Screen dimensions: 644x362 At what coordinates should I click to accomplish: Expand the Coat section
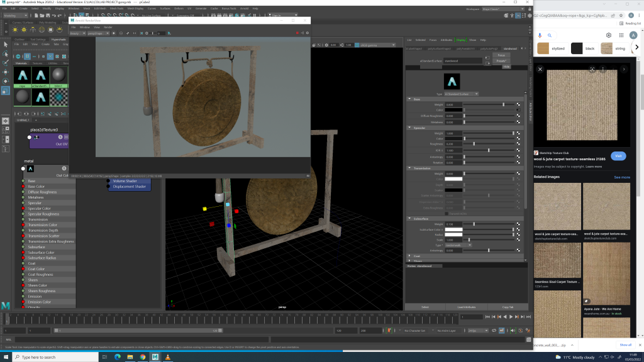(409, 256)
